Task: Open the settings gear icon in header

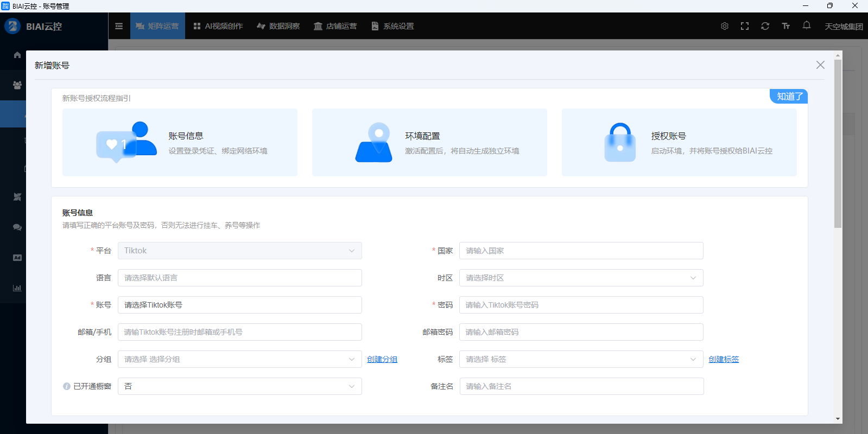Action: (x=724, y=26)
